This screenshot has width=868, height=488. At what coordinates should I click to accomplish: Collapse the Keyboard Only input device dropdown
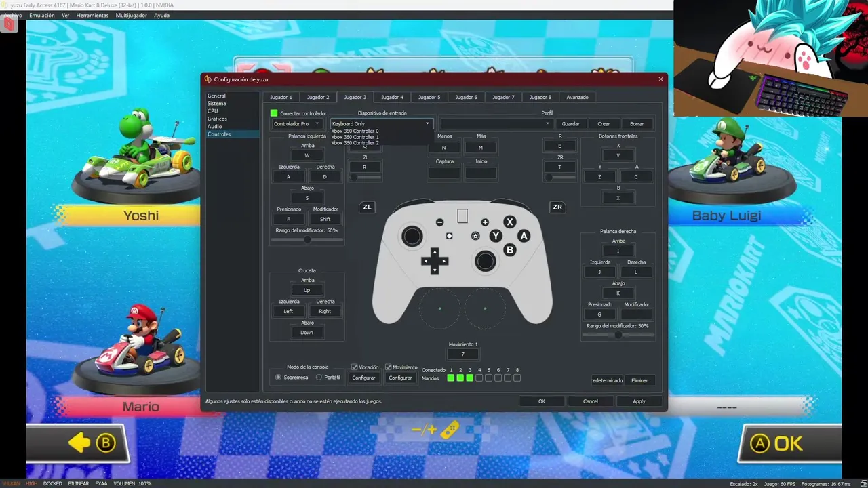(381, 124)
